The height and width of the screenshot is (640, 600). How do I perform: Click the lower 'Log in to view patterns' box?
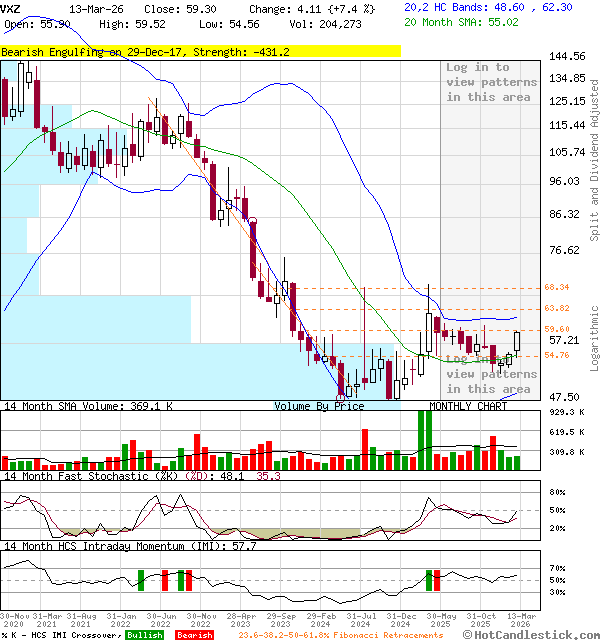pos(491,374)
